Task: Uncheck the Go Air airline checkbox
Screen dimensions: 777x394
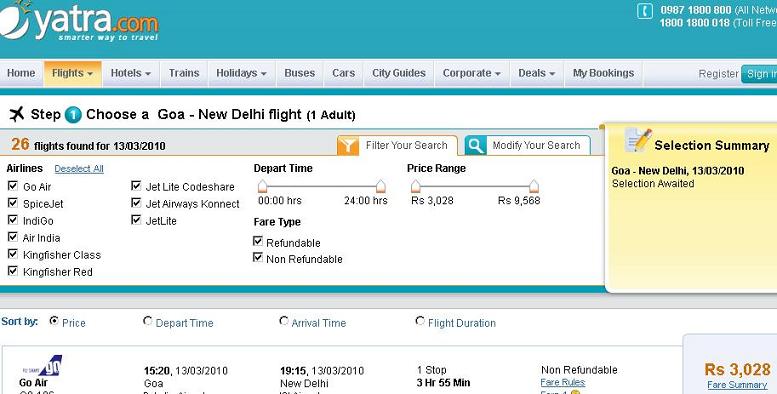Action: (13, 186)
